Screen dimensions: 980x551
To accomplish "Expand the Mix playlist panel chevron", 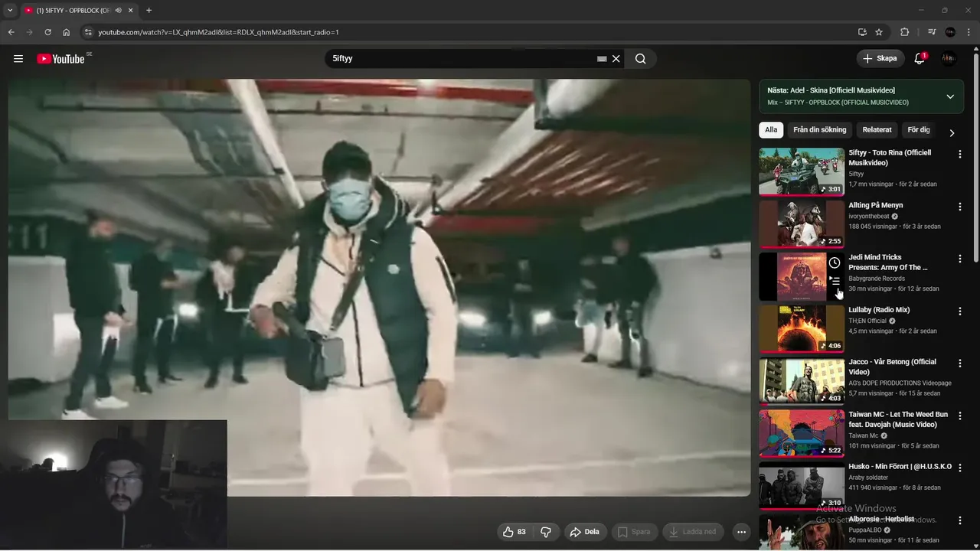I will click(x=950, y=96).
